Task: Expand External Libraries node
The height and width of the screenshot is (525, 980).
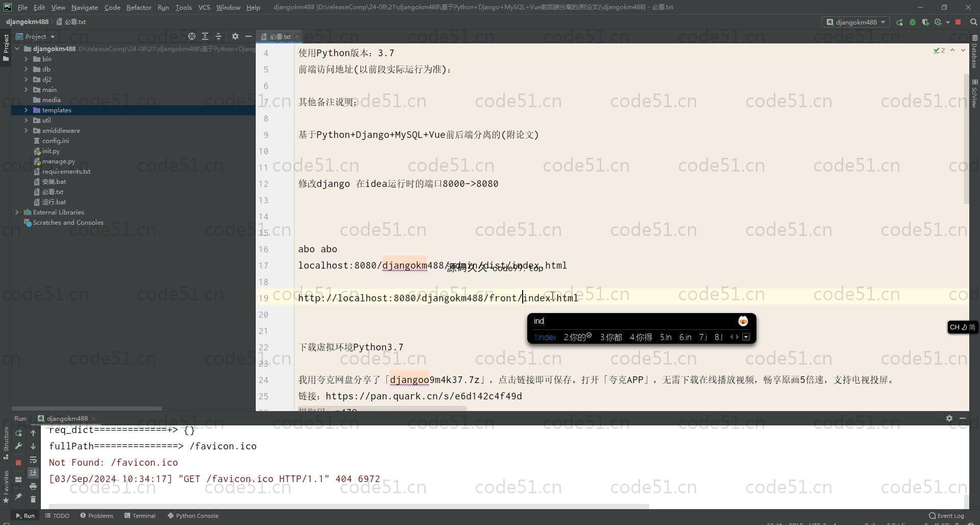Action: point(17,212)
